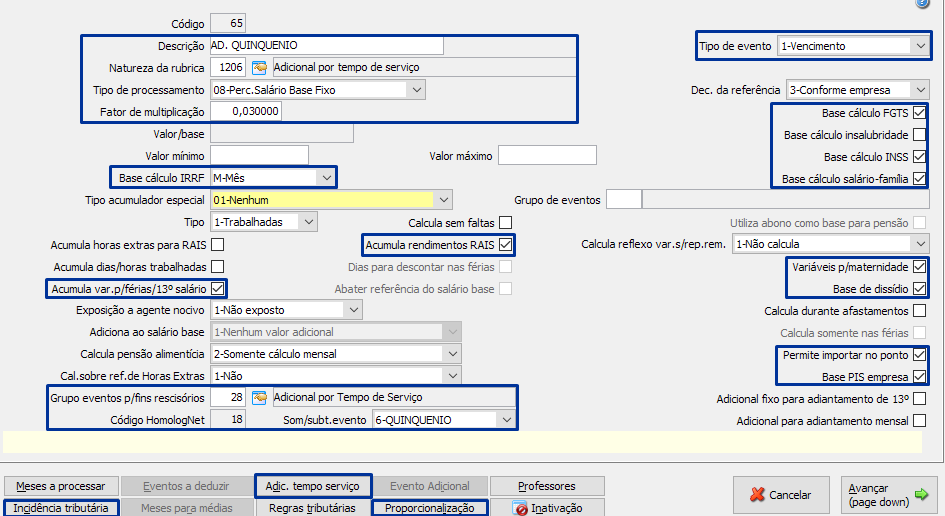Click the red X Cancelar icon
945x516 pixels.
(x=755, y=494)
